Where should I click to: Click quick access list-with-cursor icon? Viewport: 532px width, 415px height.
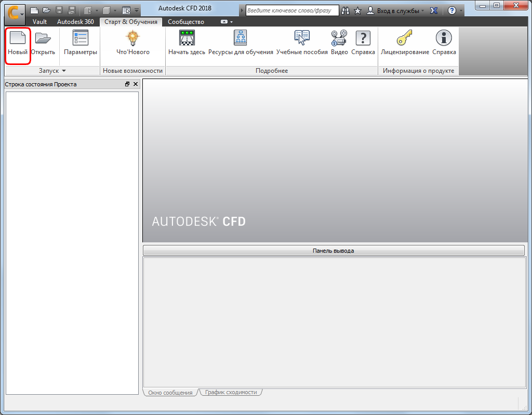tap(126, 10)
